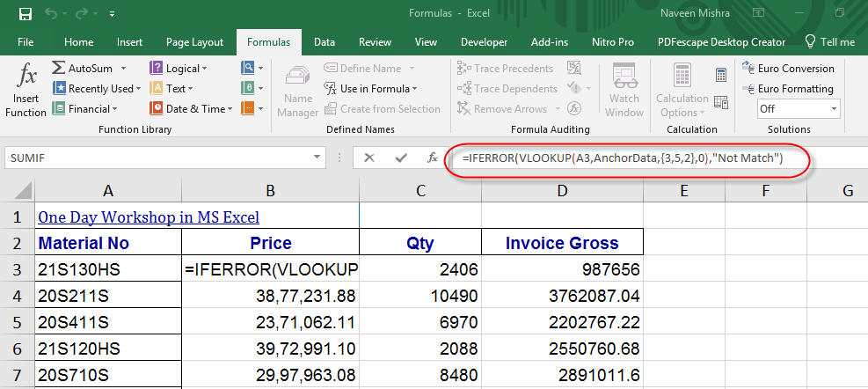The width and height of the screenshot is (868, 389).
Task: Click the Math & Trig icon
Action: tap(247, 88)
